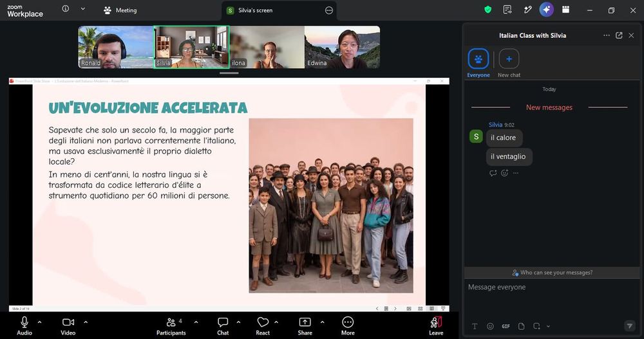This screenshot has height=339, width=644.
Task: Select Ronald's video thumbnail
Action: click(x=116, y=47)
